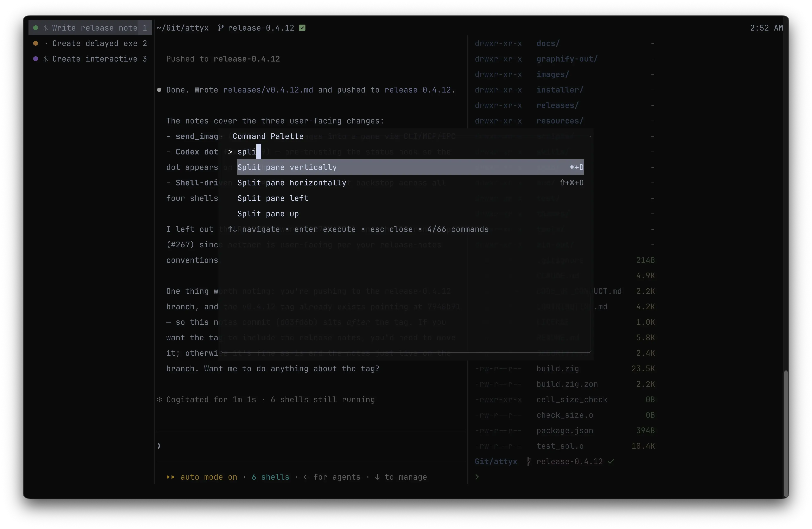The image size is (812, 529).
Task: Click the ⌘+D shortcut label
Action: coord(576,167)
